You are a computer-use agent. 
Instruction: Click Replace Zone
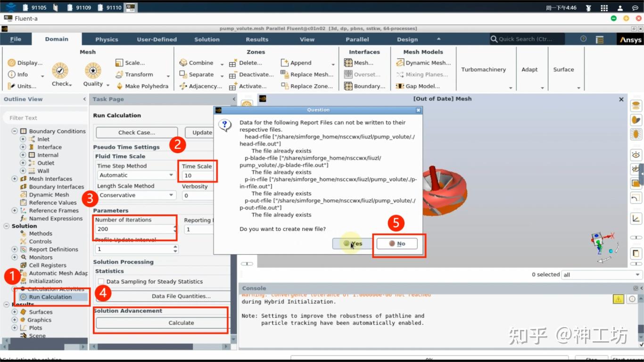point(307,86)
